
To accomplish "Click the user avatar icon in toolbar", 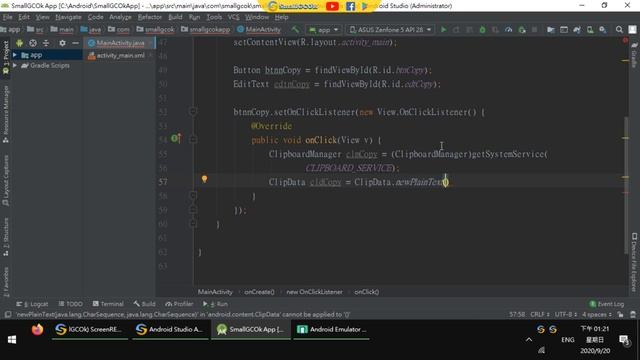I will coord(632,29).
